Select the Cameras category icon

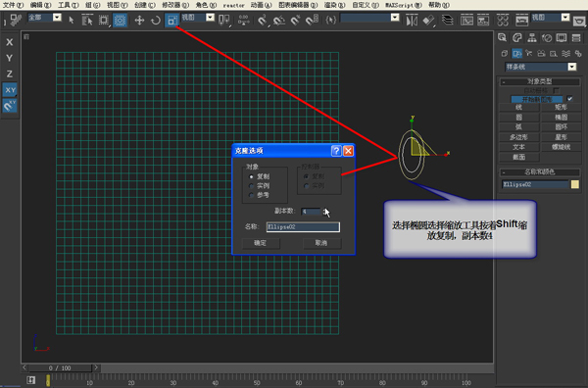541,54
